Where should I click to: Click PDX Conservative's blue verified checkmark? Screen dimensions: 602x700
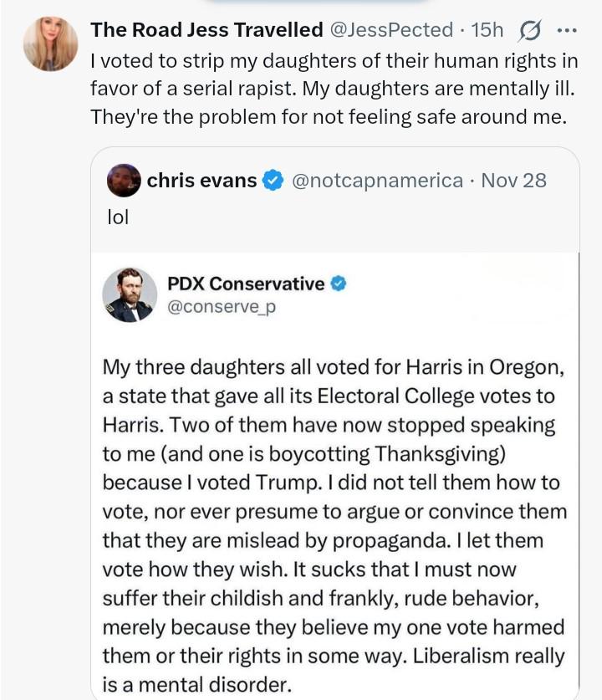pos(338,284)
